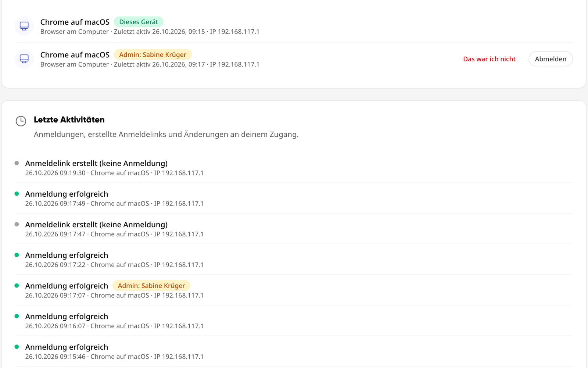Image resolution: width=588 pixels, height=368 pixels.
Task: Select the activity entry from 09:17:49
Action: point(294,198)
